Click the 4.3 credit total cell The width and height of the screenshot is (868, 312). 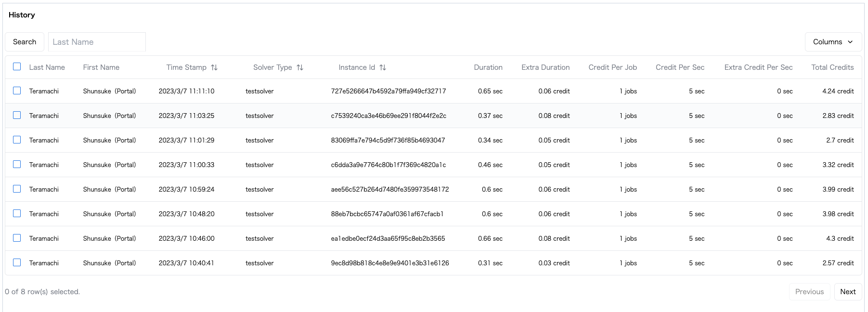pyautogui.click(x=840, y=238)
